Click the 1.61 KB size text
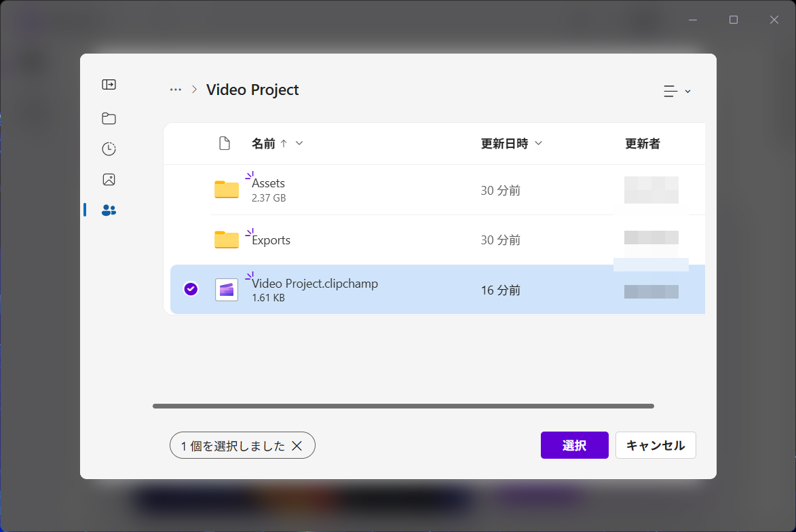Screen dimensions: 796x532 (268, 298)
